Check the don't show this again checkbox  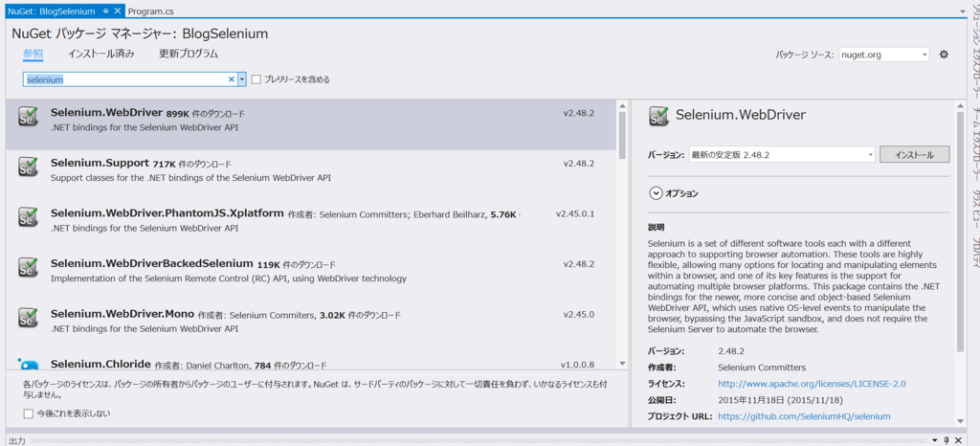click(x=28, y=413)
